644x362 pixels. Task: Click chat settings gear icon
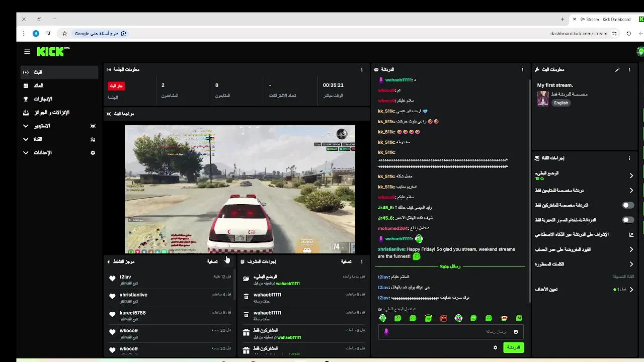click(495, 347)
